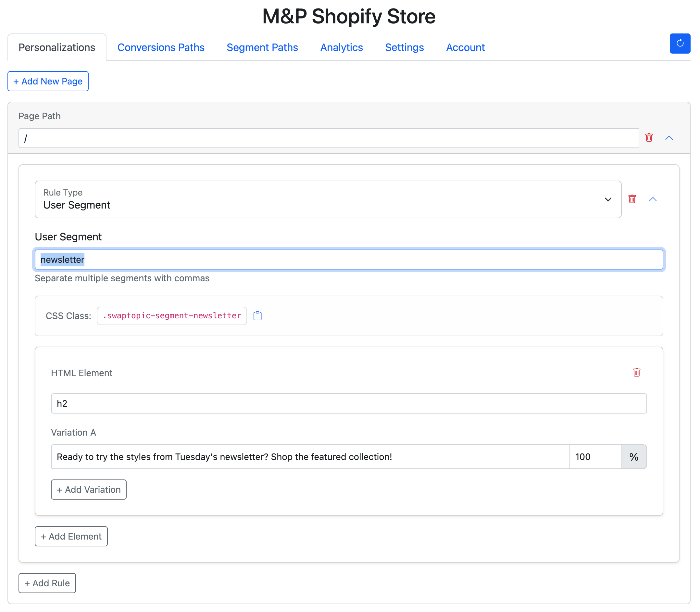Go to the Analytics tab
Image resolution: width=700 pixels, height=612 pixels.
(341, 47)
